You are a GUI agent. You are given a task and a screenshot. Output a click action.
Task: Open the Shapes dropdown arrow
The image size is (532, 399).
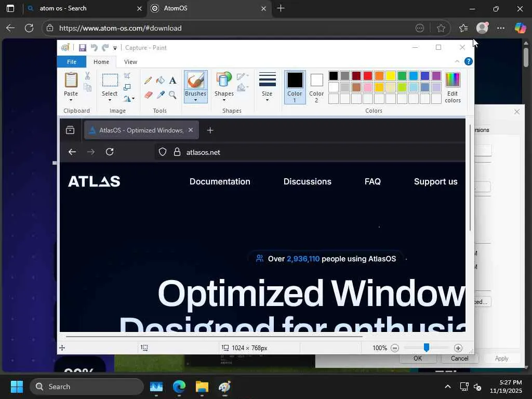click(x=224, y=100)
